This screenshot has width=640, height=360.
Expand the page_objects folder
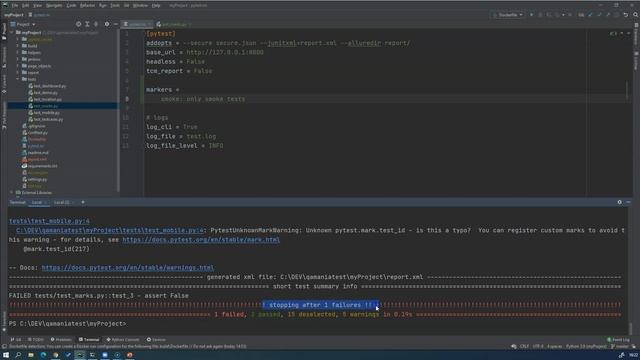point(18,66)
